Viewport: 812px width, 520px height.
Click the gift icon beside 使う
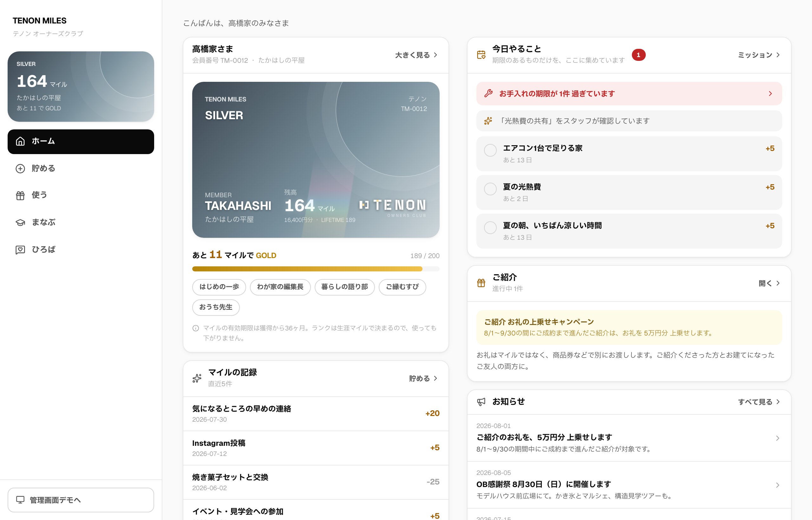coord(20,196)
